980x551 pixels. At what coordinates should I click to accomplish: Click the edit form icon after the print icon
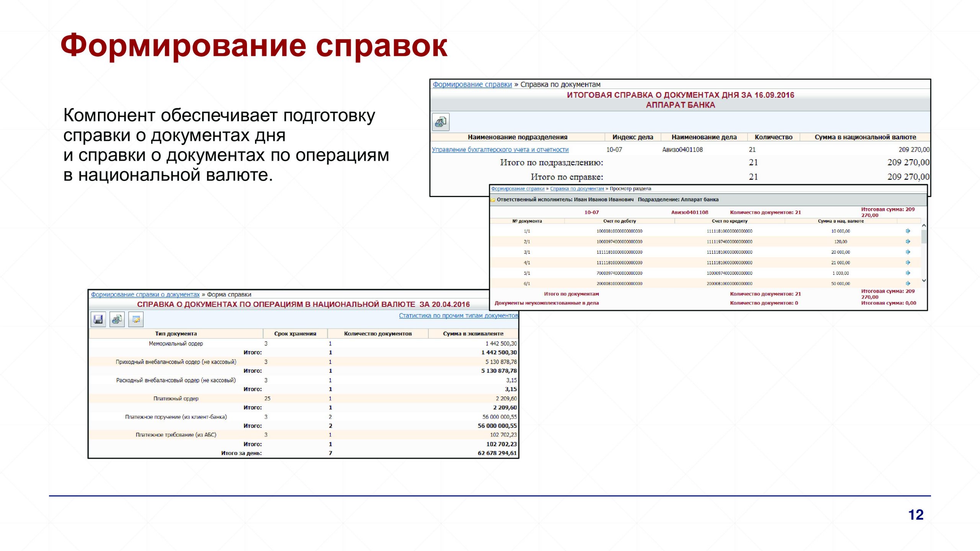tap(136, 319)
